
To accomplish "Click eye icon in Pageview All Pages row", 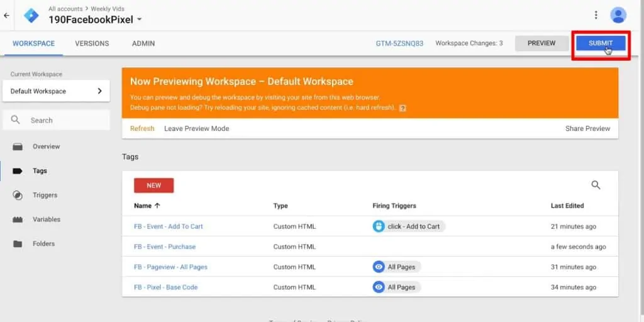I will [379, 267].
